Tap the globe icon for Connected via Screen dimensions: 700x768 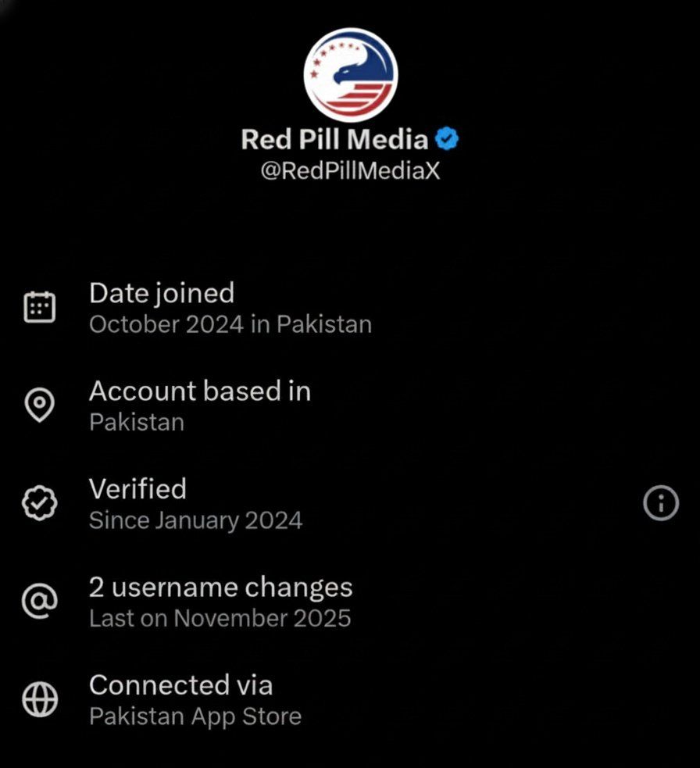[40, 699]
